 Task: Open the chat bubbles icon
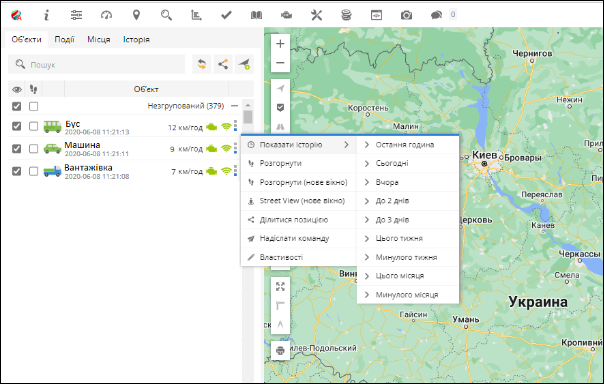[436, 15]
